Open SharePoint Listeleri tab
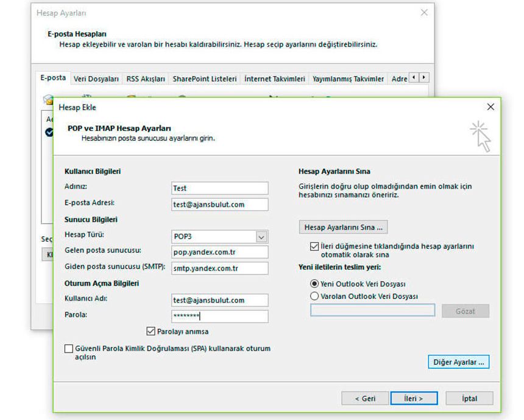 [x=205, y=79]
